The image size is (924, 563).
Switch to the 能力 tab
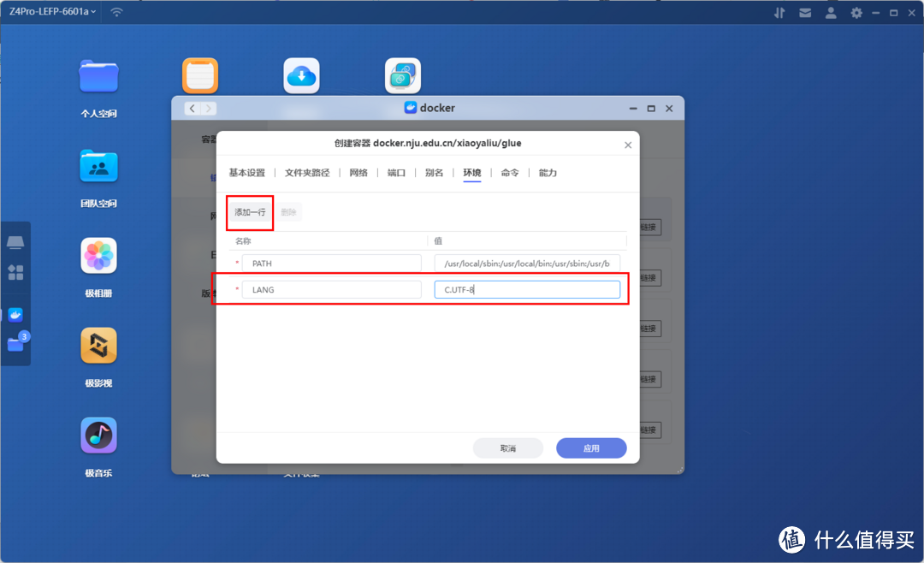(x=548, y=173)
